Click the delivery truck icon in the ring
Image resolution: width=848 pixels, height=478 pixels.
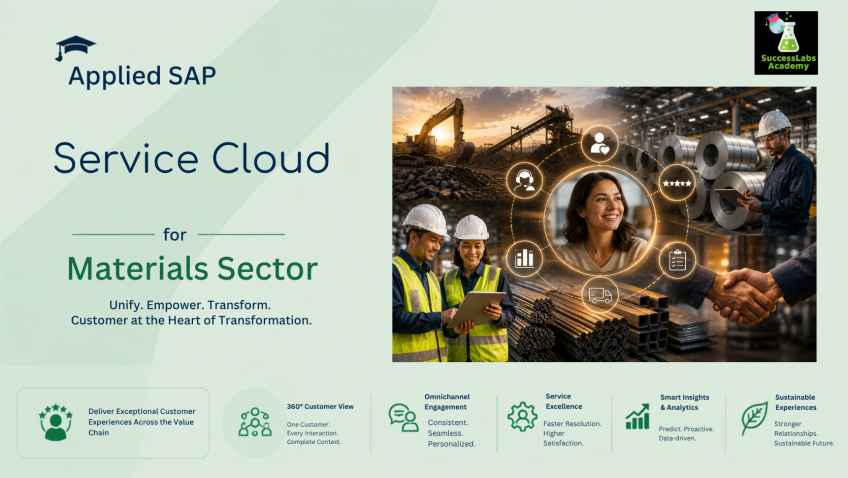[600, 295]
